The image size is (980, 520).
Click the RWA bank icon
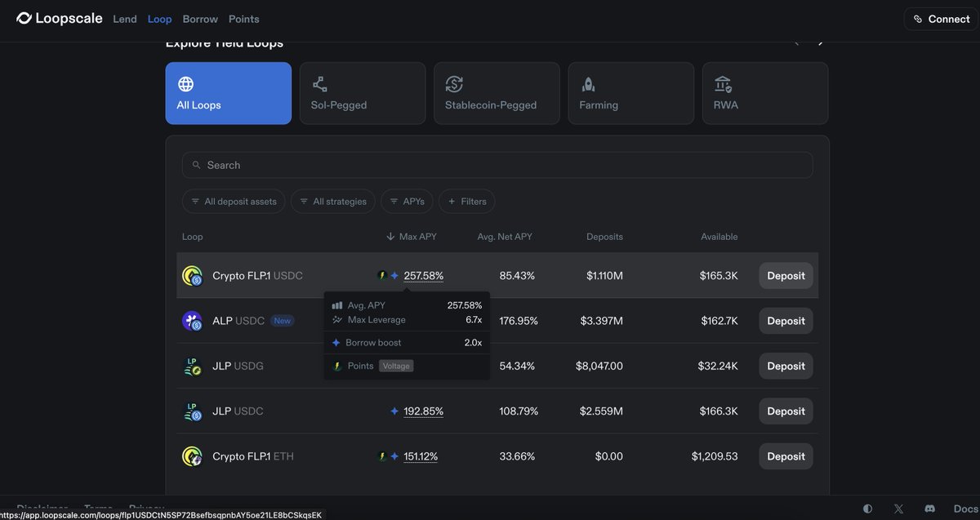[x=723, y=84]
